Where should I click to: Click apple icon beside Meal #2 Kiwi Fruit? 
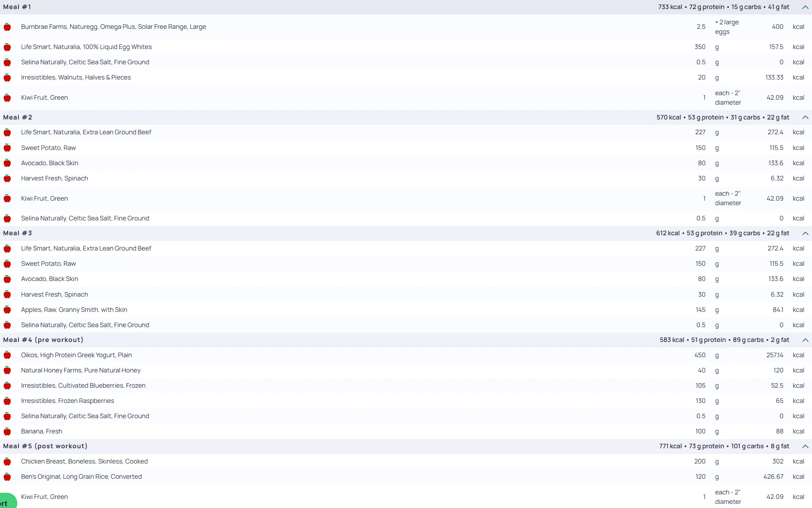pos(7,199)
